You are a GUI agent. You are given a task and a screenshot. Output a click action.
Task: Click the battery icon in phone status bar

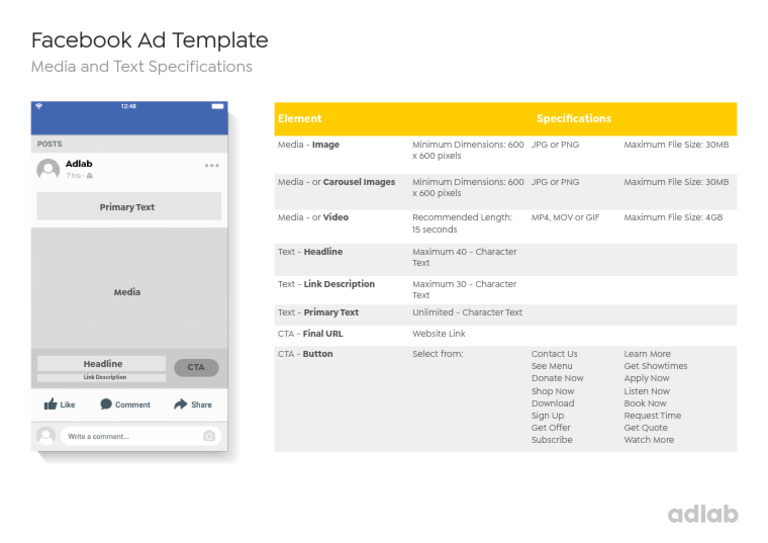click(218, 106)
